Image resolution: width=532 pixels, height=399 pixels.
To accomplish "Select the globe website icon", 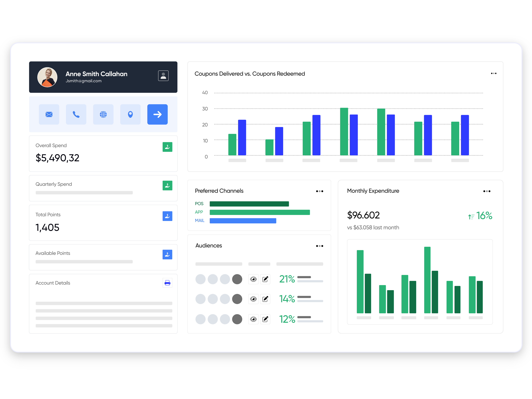I will click(103, 114).
